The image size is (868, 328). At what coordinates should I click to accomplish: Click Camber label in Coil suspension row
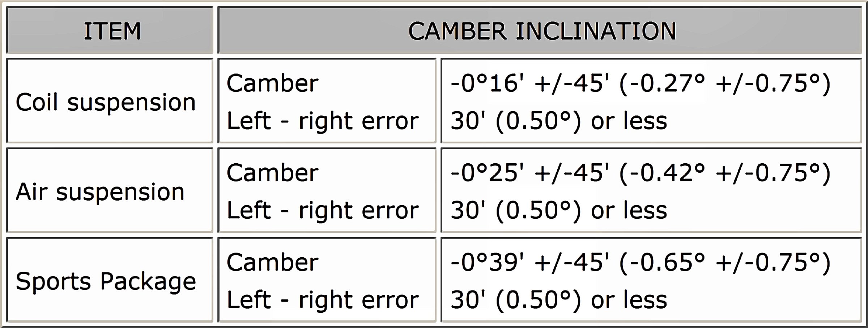272,83
